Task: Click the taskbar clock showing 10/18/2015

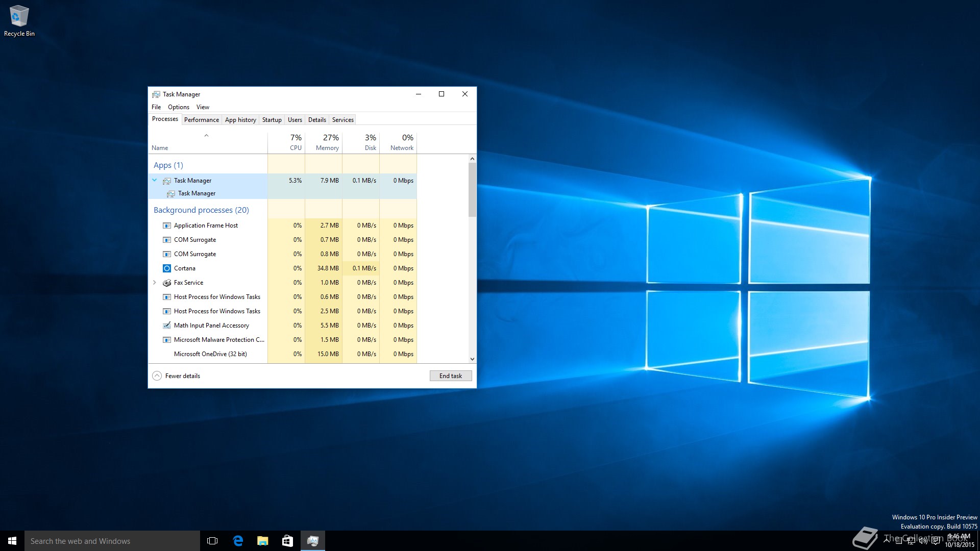Action: (959, 541)
